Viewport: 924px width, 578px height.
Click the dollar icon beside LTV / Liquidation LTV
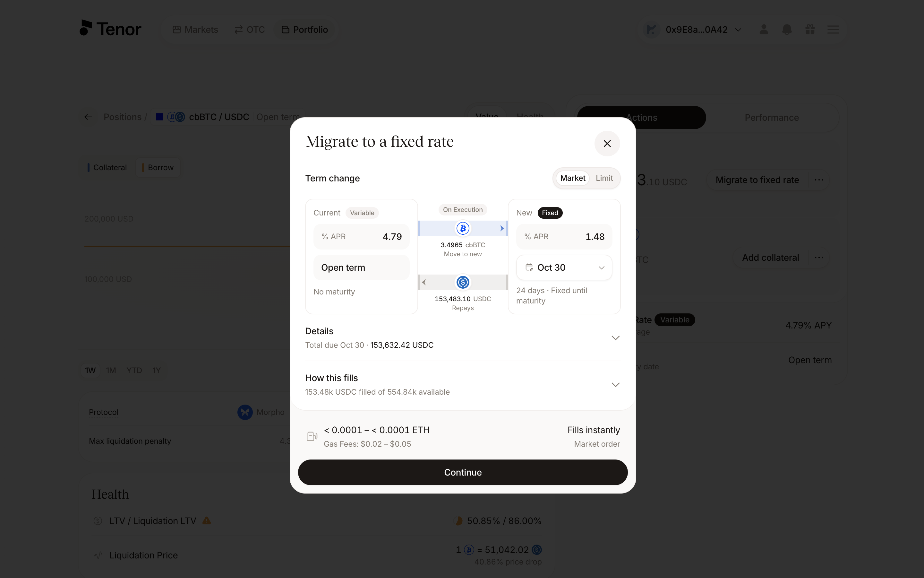point(98,521)
